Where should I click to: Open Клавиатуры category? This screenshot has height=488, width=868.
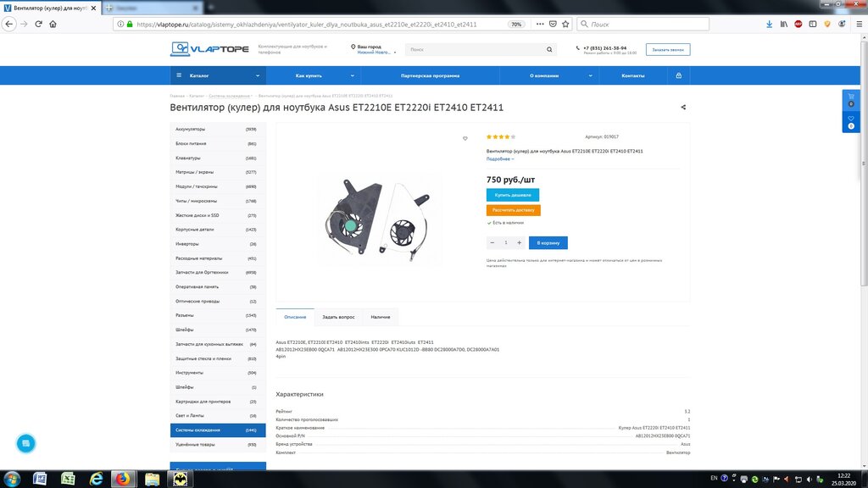[218, 158]
